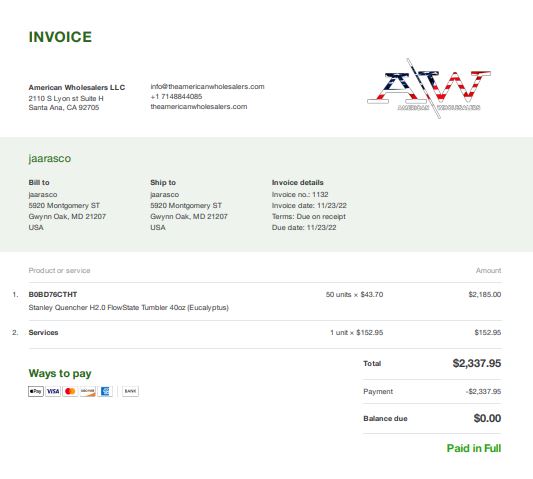Select the American Wholesalers LLC company name
The image size is (533, 479).
point(77,87)
